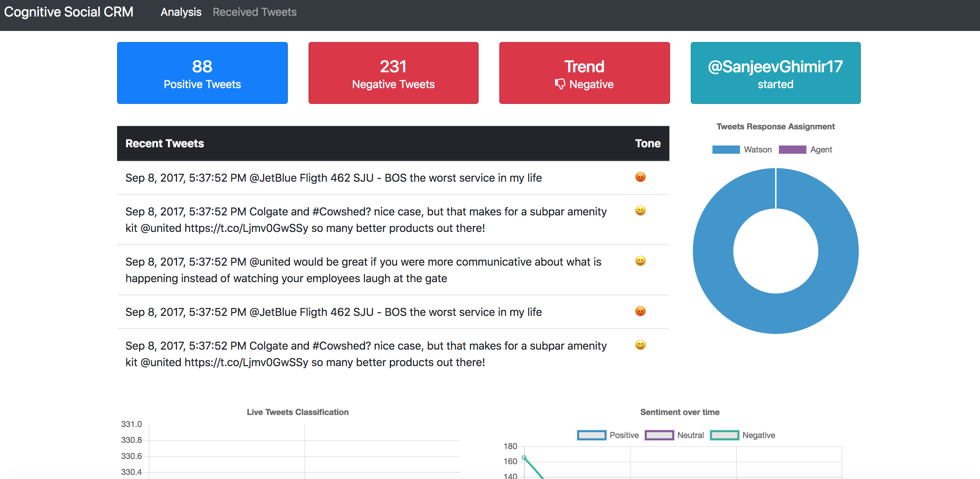Click grinning emoji on last Colgate tweet
980x479 pixels.
(x=640, y=345)
